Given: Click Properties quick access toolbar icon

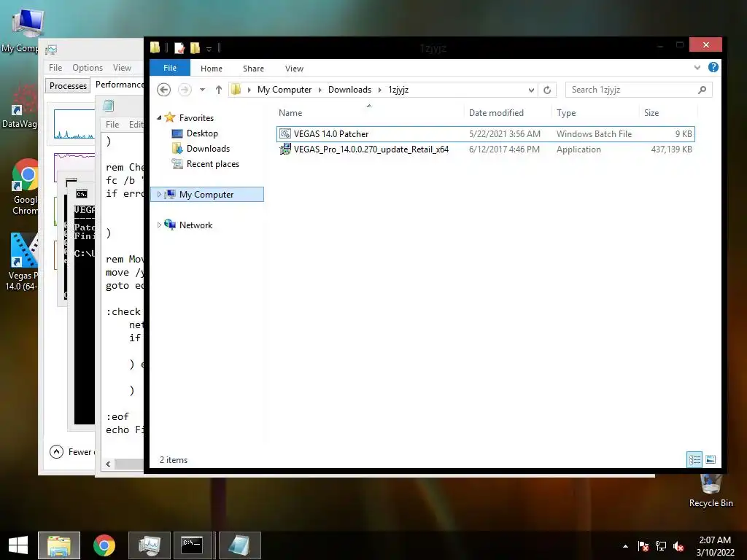Looking at the screenshot, I should click(179, 47).
